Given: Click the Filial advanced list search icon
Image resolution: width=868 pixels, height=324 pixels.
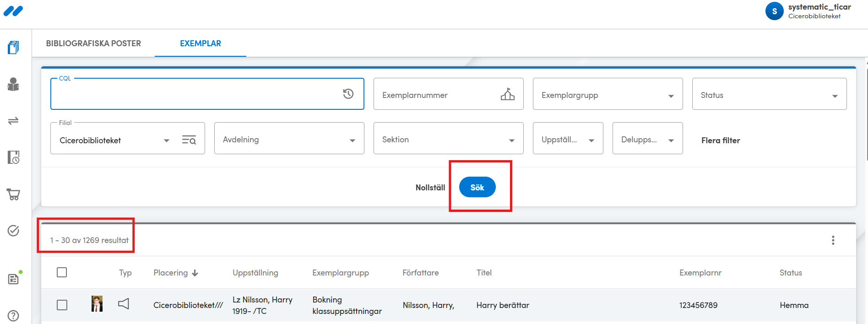Looking at the screenshot, I should click(189, 140).
